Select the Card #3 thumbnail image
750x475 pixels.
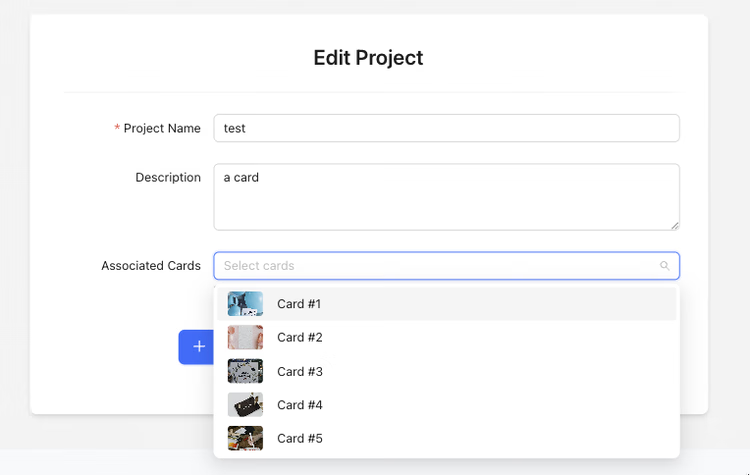click(x=245, y=371)
